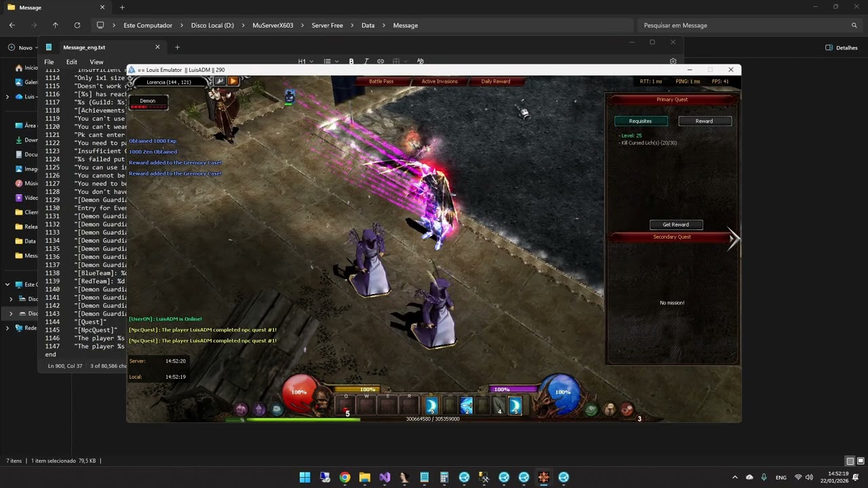The image size is (868, 488).
Task: Open Windows Start menu
Action: 305,477
